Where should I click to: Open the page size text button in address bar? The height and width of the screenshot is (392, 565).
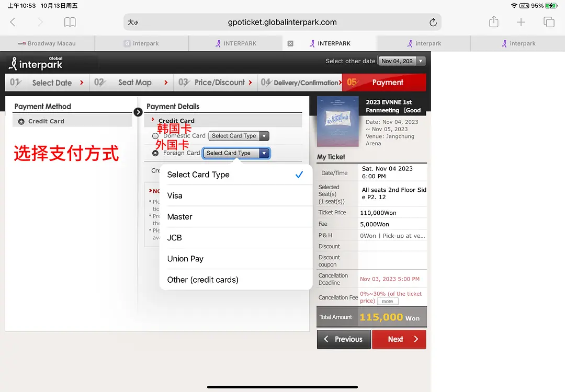[133, 22]
